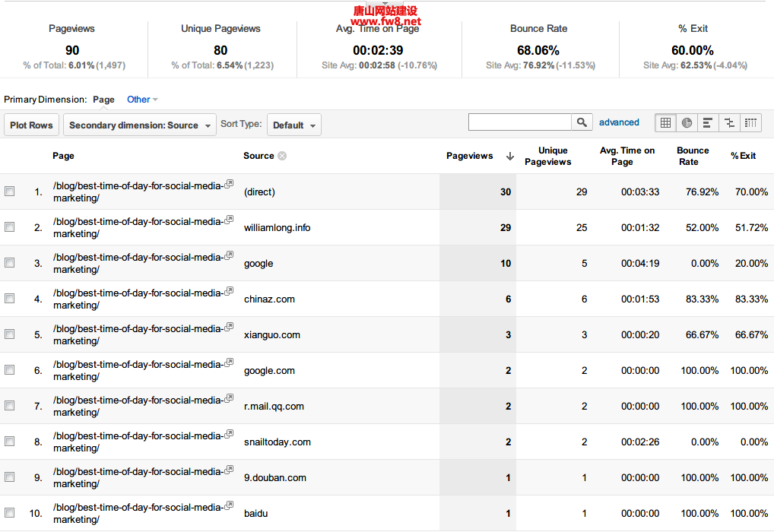The width and height of the screenshot is (774, 532).
Task: Expand the Other primary dimension menu
Action: coord(142,100)
